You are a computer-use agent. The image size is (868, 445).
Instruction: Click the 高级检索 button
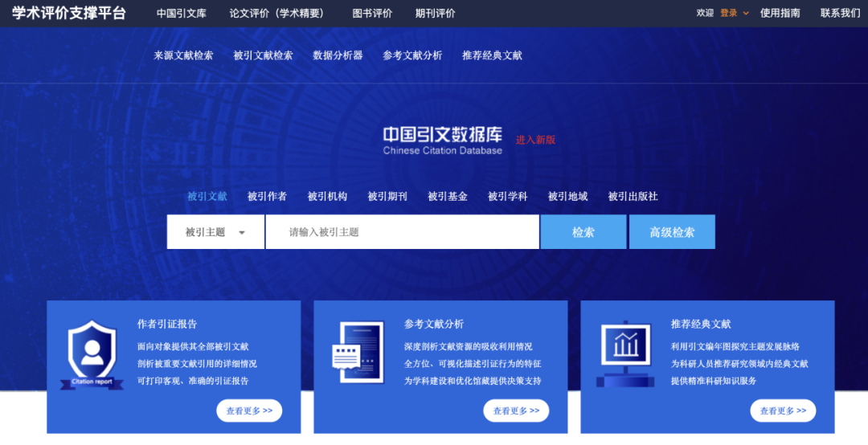pos(672,232)
